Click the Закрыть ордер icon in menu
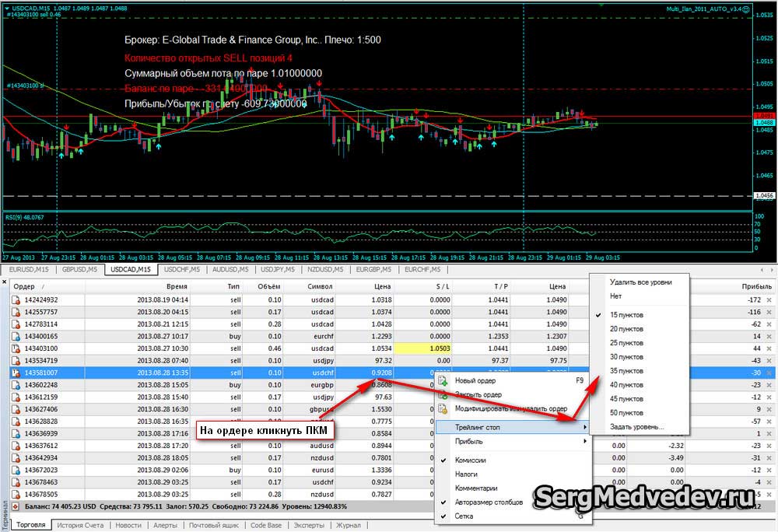 coord(443,394)
